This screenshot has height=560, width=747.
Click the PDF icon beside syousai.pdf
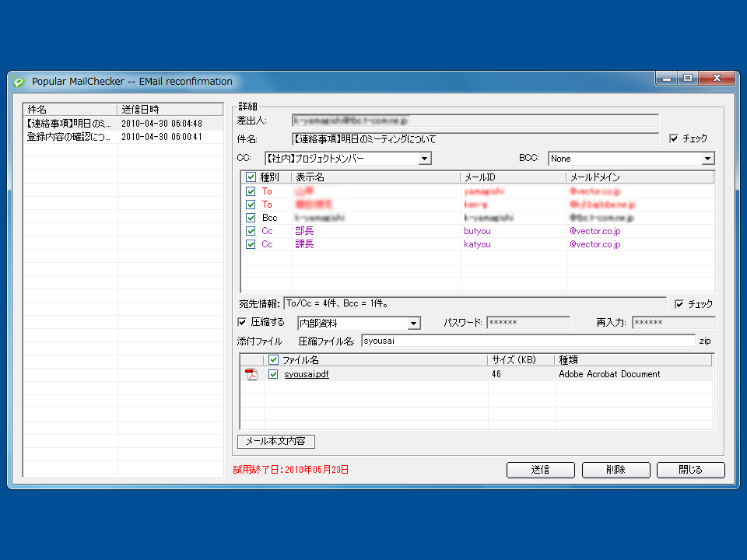[251, 374]
